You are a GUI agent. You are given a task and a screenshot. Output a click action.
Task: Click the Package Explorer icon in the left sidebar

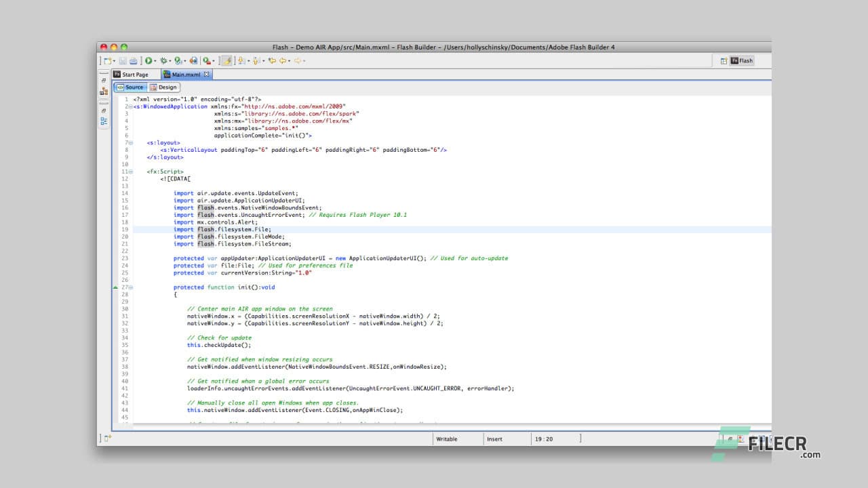(103, 91)
